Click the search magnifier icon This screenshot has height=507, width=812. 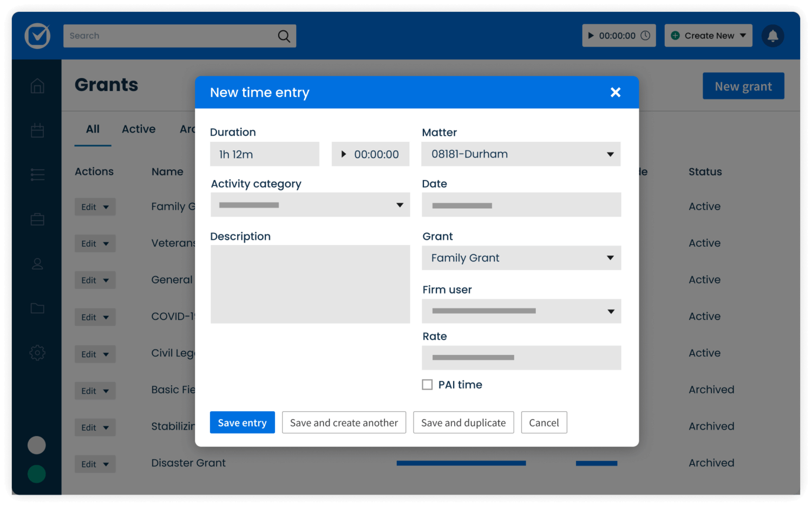click(x=284, y=36)
